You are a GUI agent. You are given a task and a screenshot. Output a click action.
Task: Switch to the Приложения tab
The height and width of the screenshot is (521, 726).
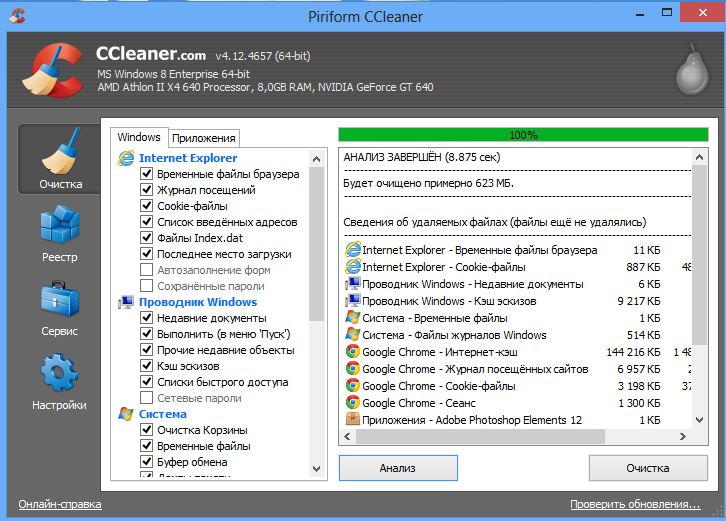click(x=204, y=138)
